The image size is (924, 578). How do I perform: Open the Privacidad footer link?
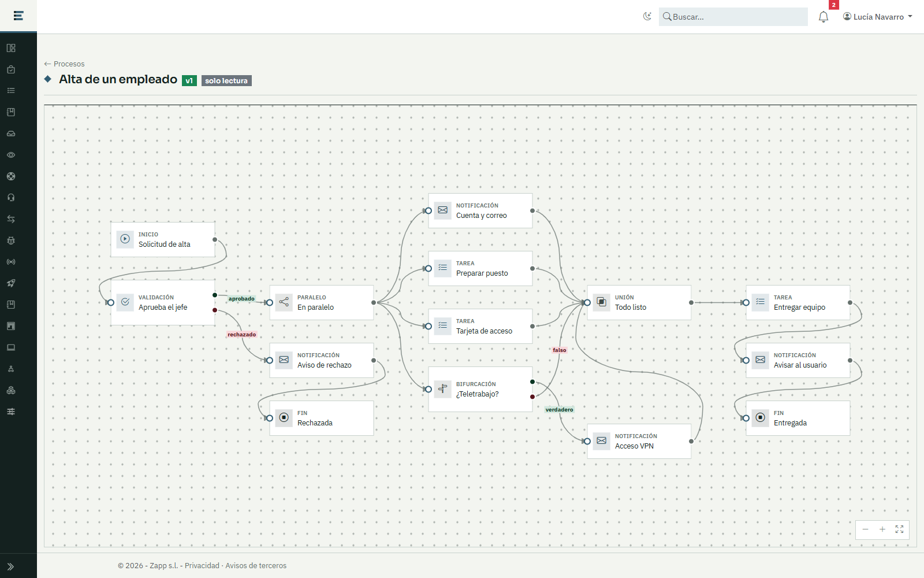(202, 566)
